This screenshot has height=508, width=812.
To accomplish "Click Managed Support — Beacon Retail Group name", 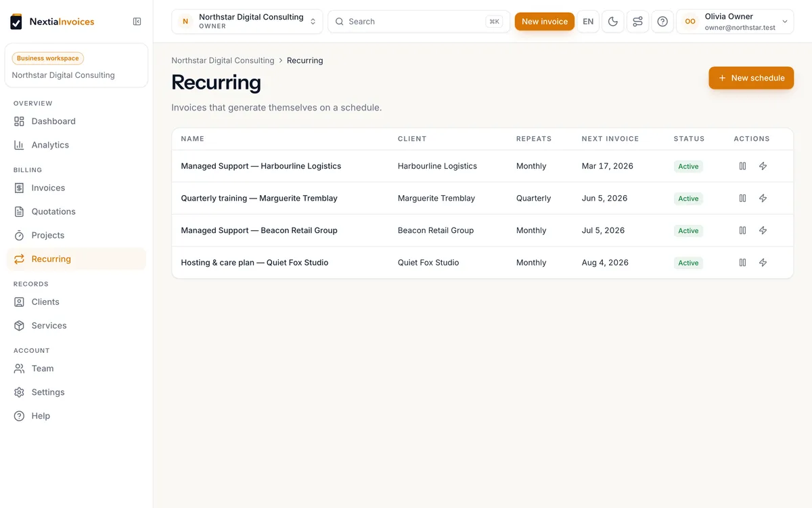I will (x=259, y=230).
